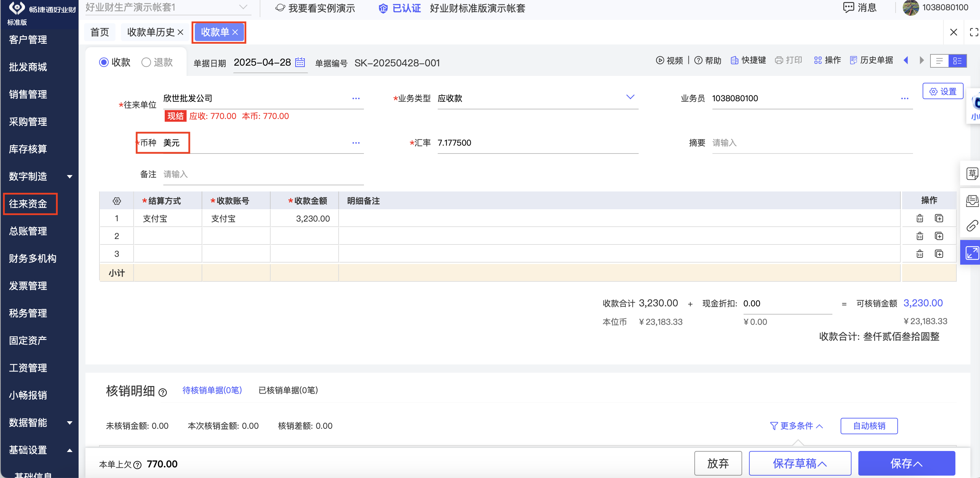This screenshot has width=980, height=478.
Task: Click the 消息 messages icon
Action: pos(848,7)
